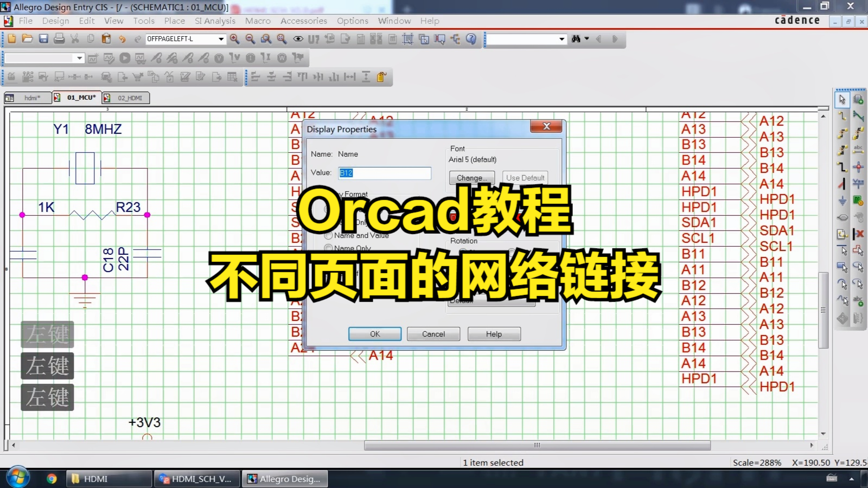
Task: Zoom out of the schematic
Action: coord(250,39)
